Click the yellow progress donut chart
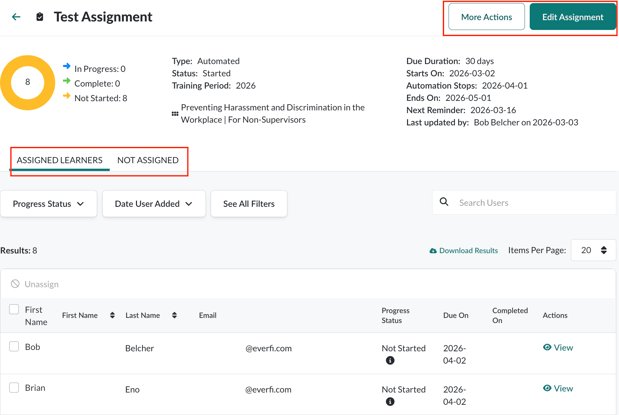The width and height of the screenshot is (619, 415). pos(28,82)
